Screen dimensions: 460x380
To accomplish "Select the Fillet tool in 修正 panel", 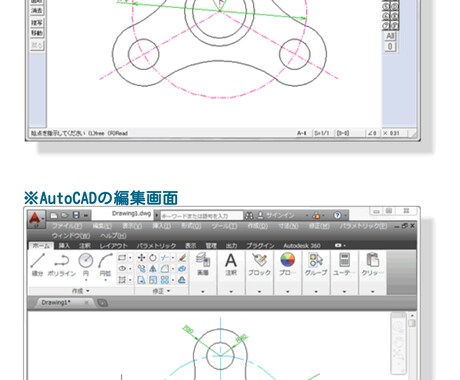I will tap(164, 269).
